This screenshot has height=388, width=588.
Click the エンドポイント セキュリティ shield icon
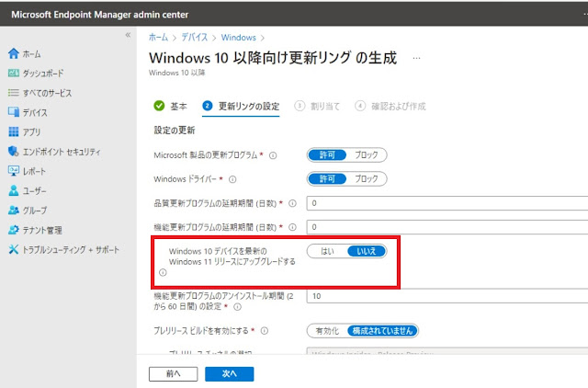click(x=14, y=151)
